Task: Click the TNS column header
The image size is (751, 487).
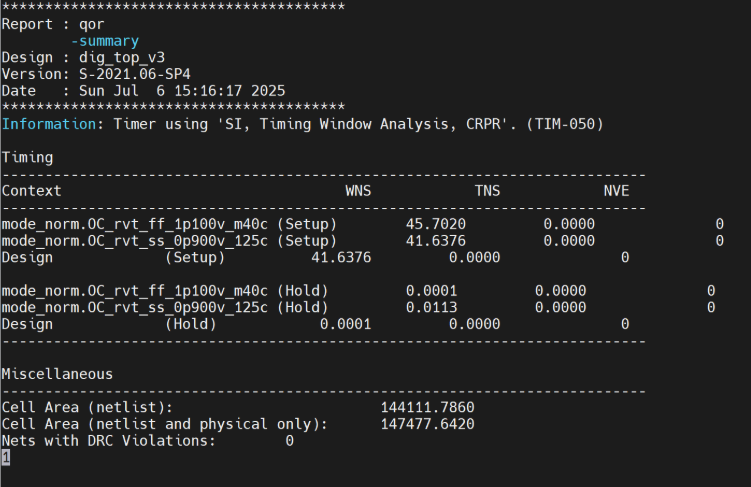Action: [488, 191]
